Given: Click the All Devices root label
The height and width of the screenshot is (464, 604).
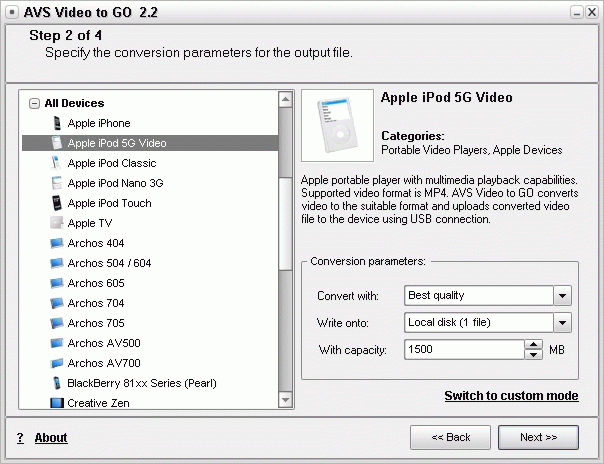Looking at the screenshot, I should point(74,103).
